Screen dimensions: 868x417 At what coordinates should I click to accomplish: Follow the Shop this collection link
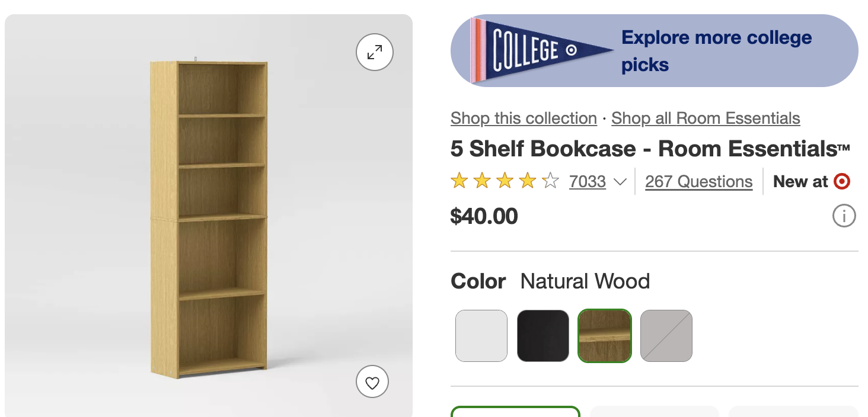pyautogui.click(x=524, y=118)
